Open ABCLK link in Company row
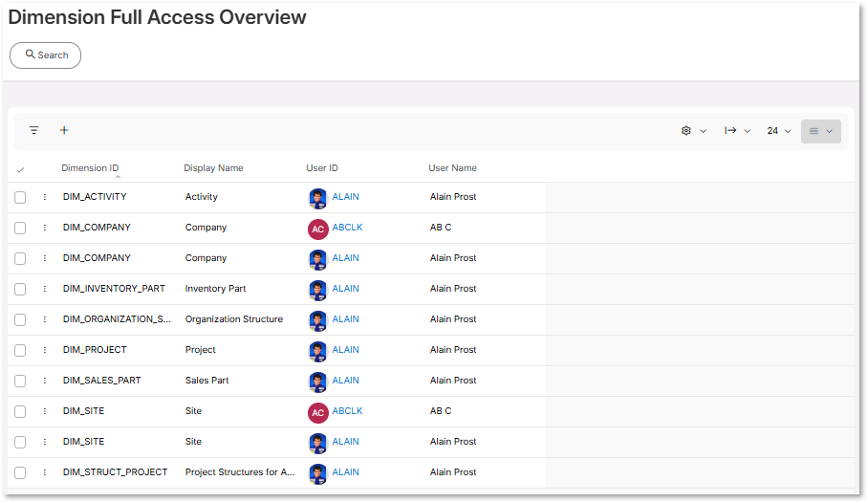Viewport: 868px width, 503px height. pos(347,228)
